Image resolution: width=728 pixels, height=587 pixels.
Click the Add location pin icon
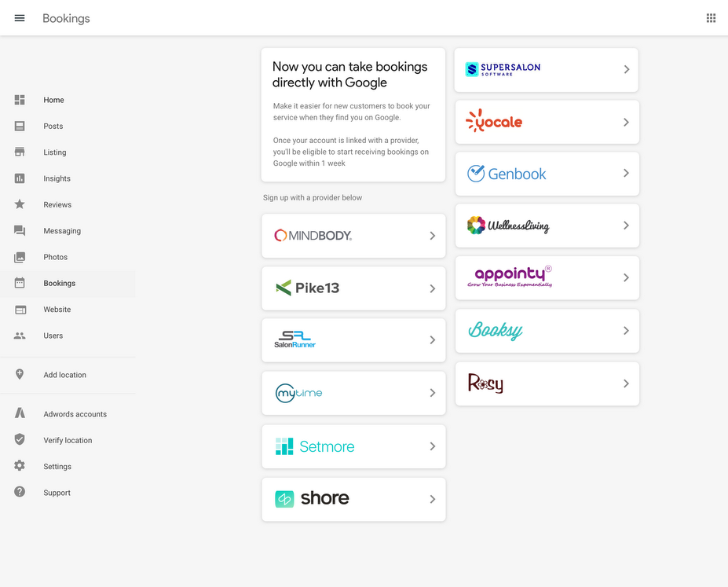pos(20,374)
